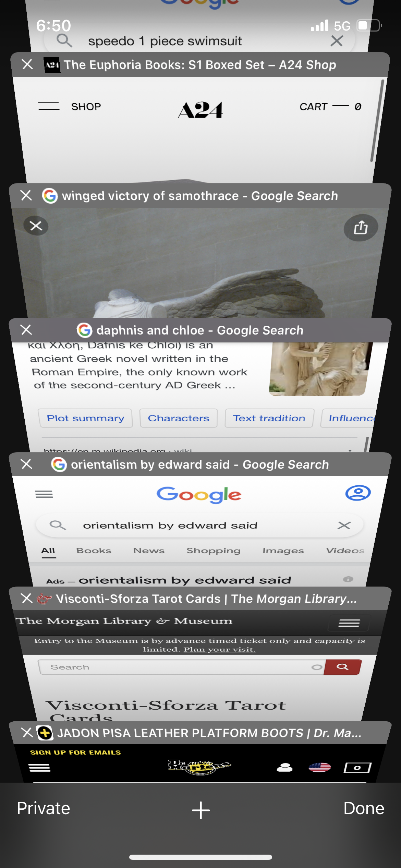Close the orientalism by edward said tab
The width and height of the screenshot is (401, 868).
pos(26,464)
